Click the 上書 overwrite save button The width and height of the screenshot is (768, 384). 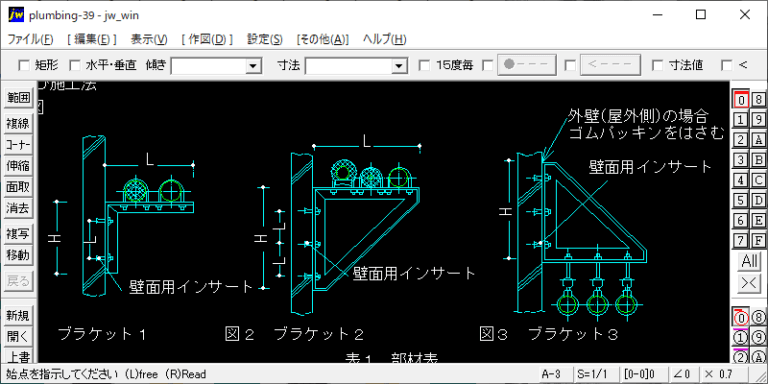point(18,357)
